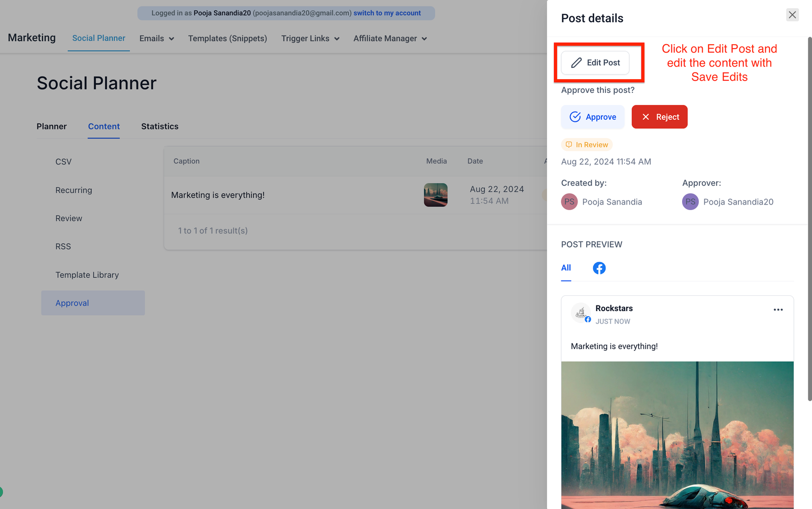Click Pooja Sanandia20 approver avatar
Screen dimensions: 812x509
[690, 201]
